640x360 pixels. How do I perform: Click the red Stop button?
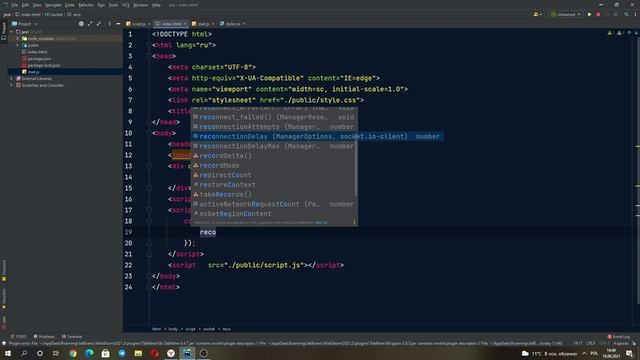(x=598, y=14)
